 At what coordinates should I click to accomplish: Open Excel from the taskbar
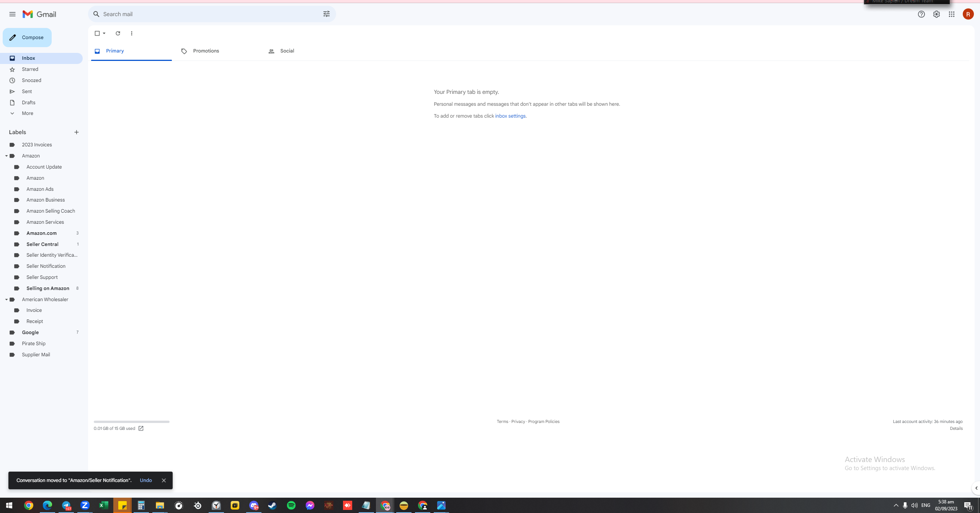coord(104,506)
